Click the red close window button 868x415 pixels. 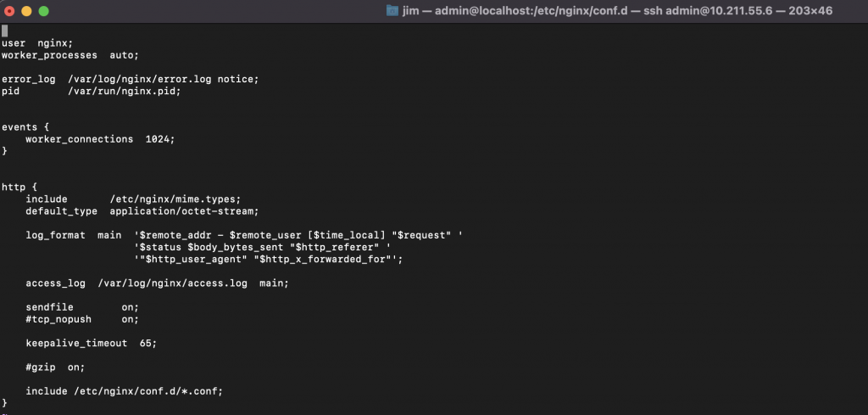coord(9,11)
